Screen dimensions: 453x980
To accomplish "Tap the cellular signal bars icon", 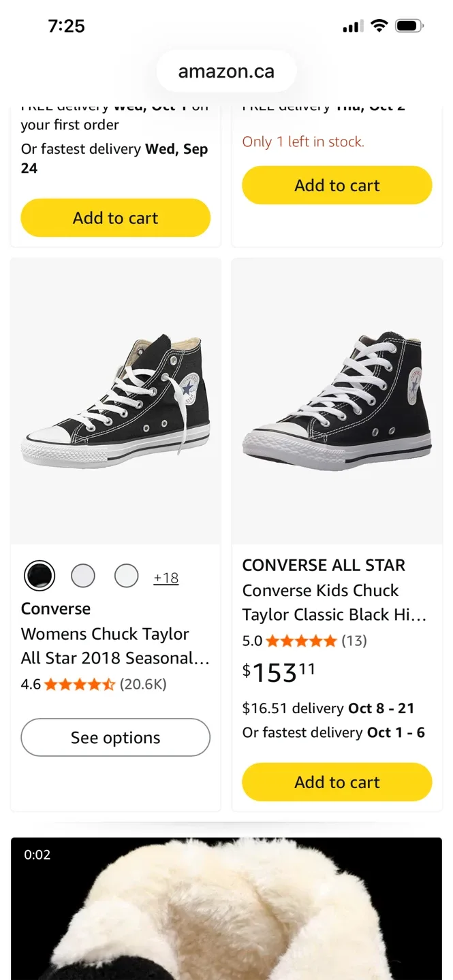I will (x=352, y=25).
